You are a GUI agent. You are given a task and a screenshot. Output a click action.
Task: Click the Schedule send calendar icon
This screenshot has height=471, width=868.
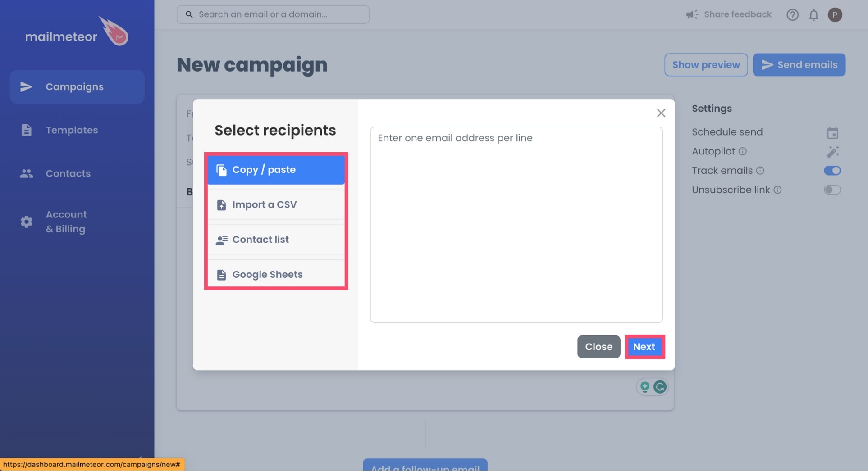click(x=832, y=133)
